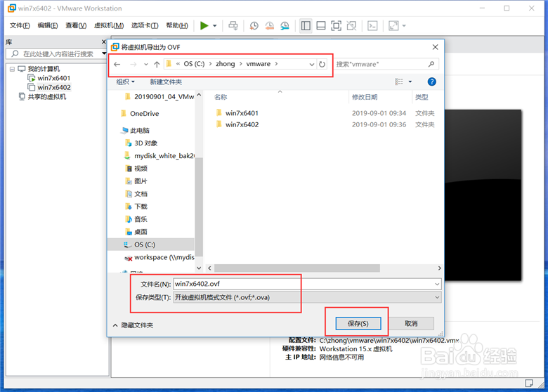Image resolution: width=548 pixels, height=392 pixels.
Task: Click the back arrow in the export dialog
Action: pos(117,65)
